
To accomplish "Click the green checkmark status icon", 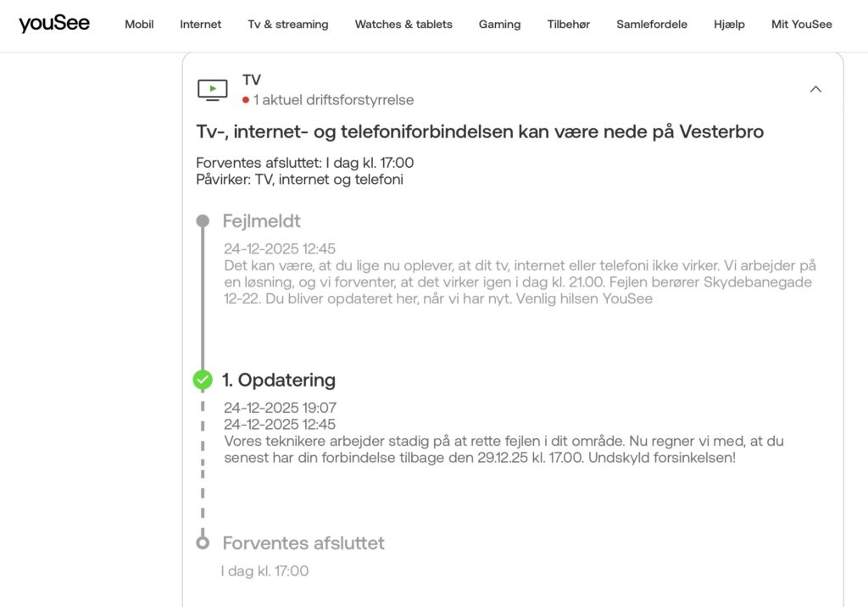I will pyautogui.click(x=203, y=380).
